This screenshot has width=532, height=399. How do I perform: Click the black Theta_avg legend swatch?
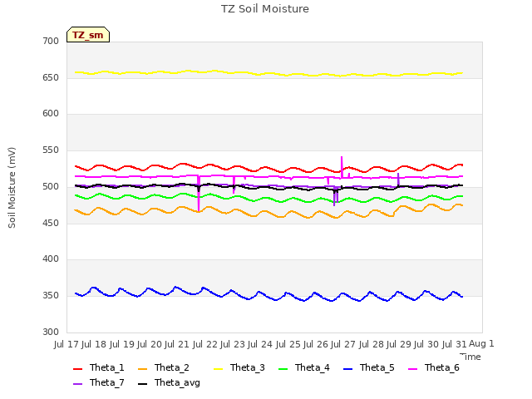coord(143,384)
